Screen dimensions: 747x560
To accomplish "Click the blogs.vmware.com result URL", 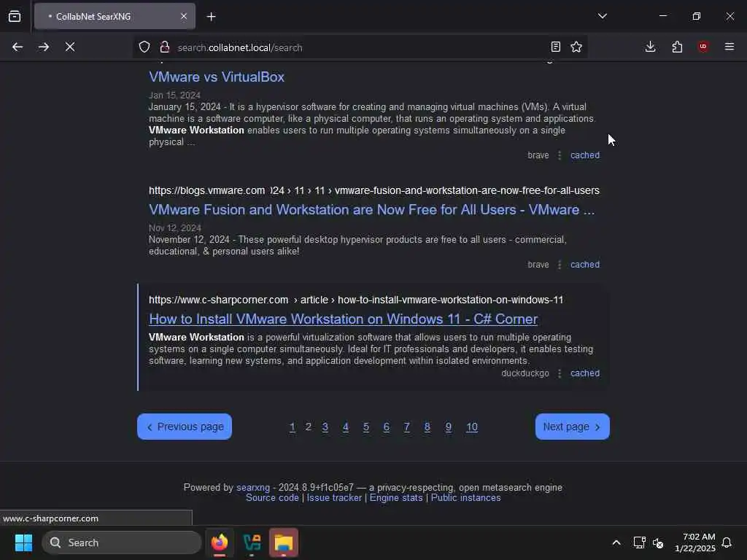I will (374, 190).
